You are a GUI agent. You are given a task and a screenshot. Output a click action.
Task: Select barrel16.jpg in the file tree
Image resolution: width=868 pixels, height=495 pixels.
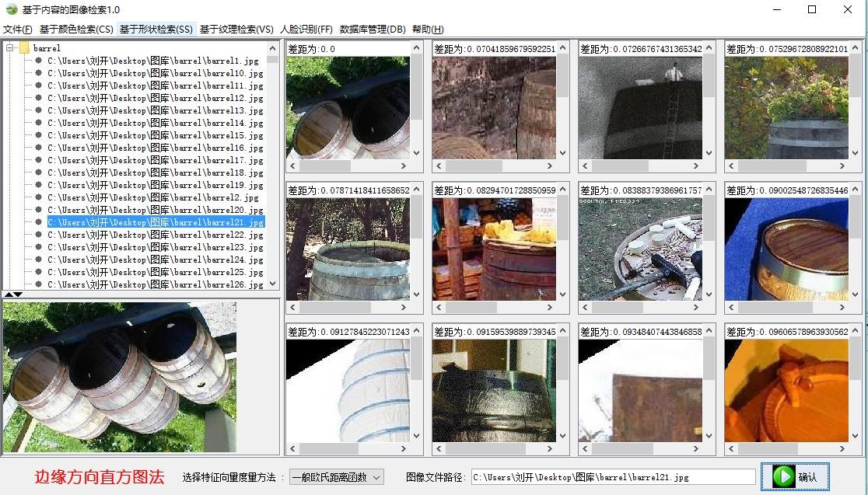coord(155,148)
